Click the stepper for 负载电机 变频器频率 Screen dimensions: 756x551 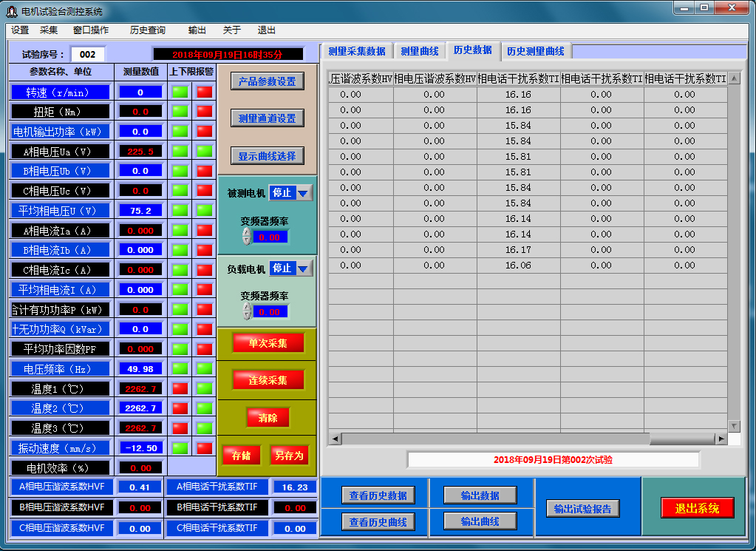coord(247,311)
